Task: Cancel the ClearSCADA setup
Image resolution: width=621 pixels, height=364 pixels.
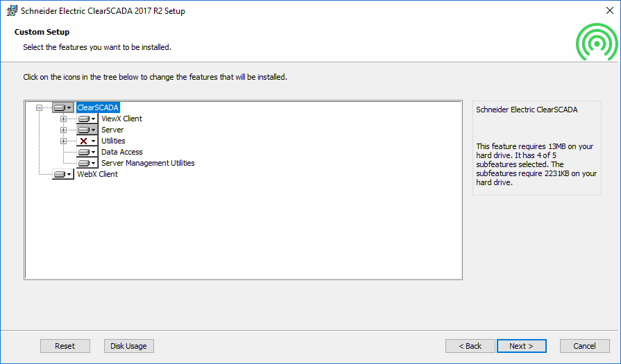Action: [x=584, y=346]
